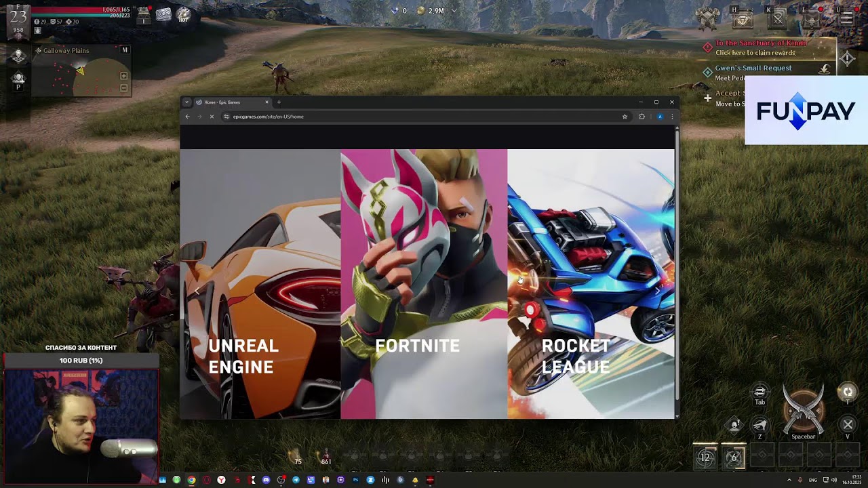
Task: Show the previous carousel slide
Action: pyautogui.click(x=197, y=291)
